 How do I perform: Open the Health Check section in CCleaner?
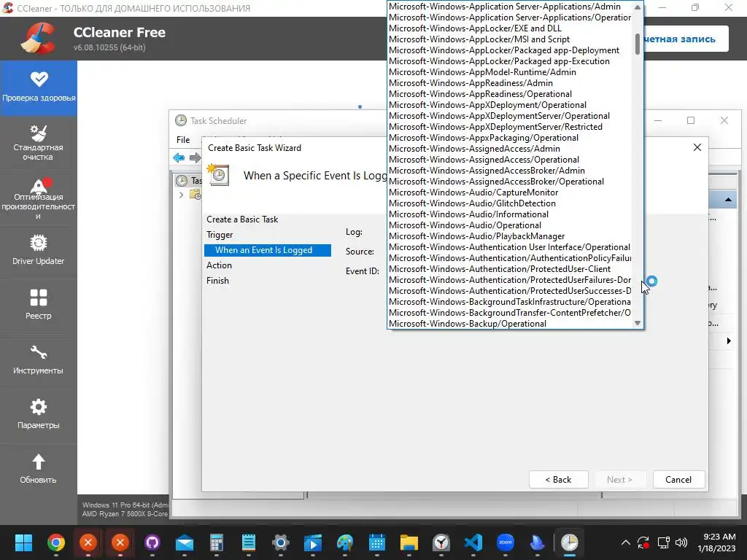[39, 87]
